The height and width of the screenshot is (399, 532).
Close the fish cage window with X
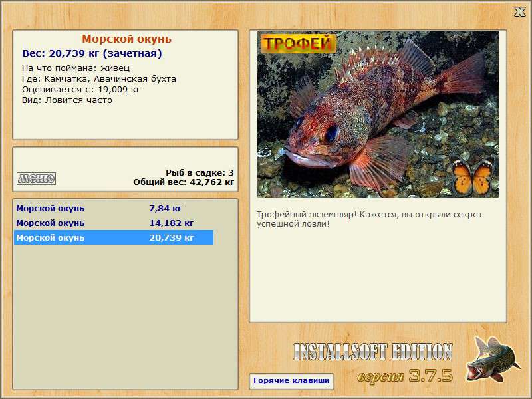[x=519, y=12]
